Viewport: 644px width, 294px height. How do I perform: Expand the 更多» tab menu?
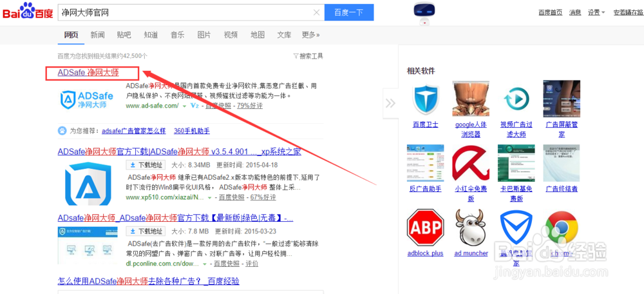[310, 35]
